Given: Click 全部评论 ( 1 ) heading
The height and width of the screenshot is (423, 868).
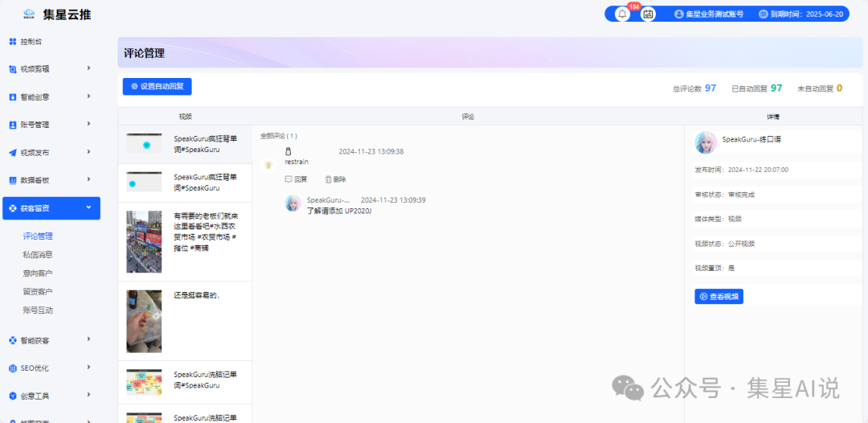Looking at the screenshot, I should pos(278,136).
